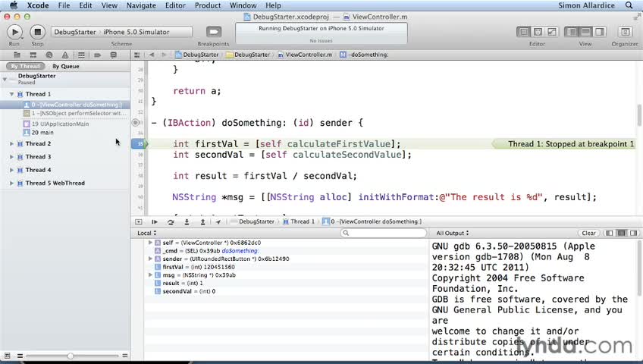The height and width of the screenshot is (364, 643).
Task: Open the Search navigator tab
Action: (x=49, y=55)
